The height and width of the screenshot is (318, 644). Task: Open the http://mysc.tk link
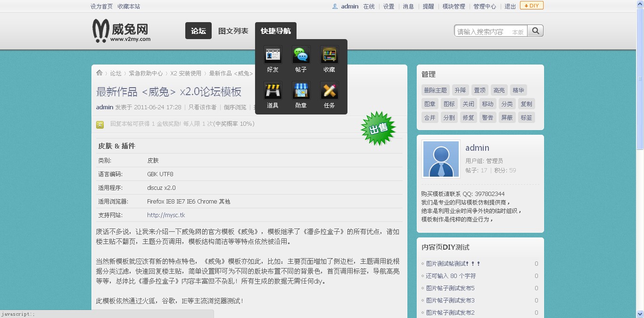coord(166,215)
